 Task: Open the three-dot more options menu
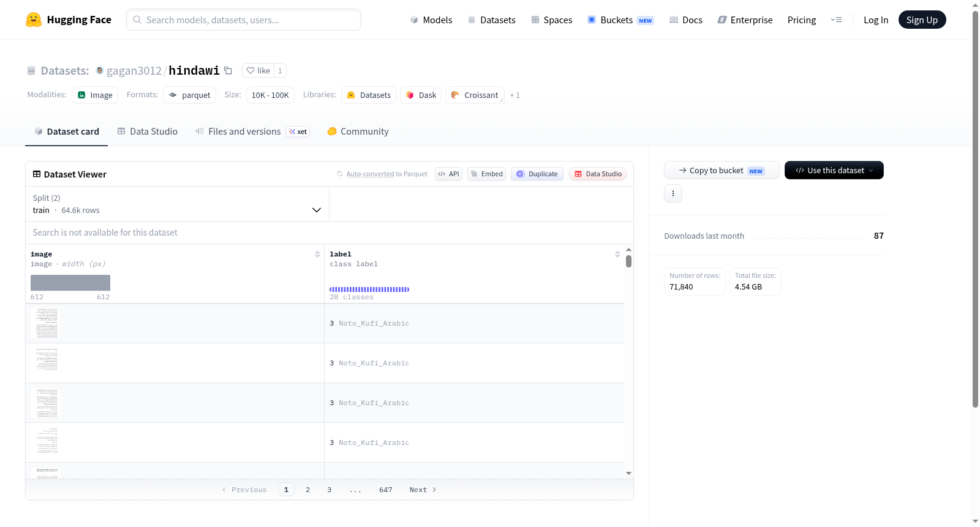pos(673,193)
